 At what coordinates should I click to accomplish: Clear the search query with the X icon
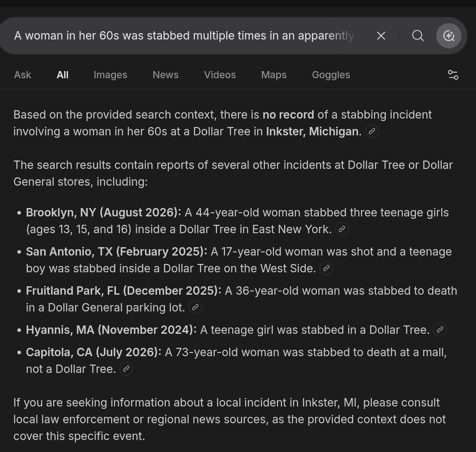click(381, 36)
